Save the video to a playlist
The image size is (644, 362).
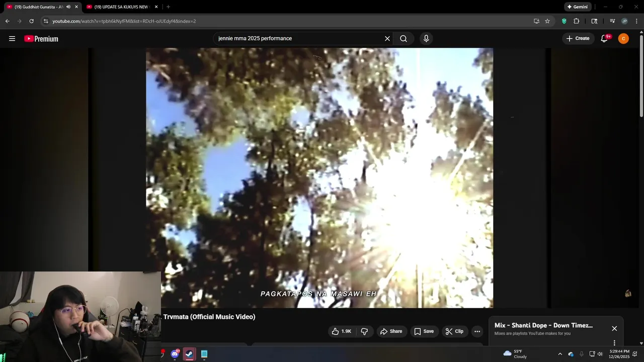coord(424,331)
